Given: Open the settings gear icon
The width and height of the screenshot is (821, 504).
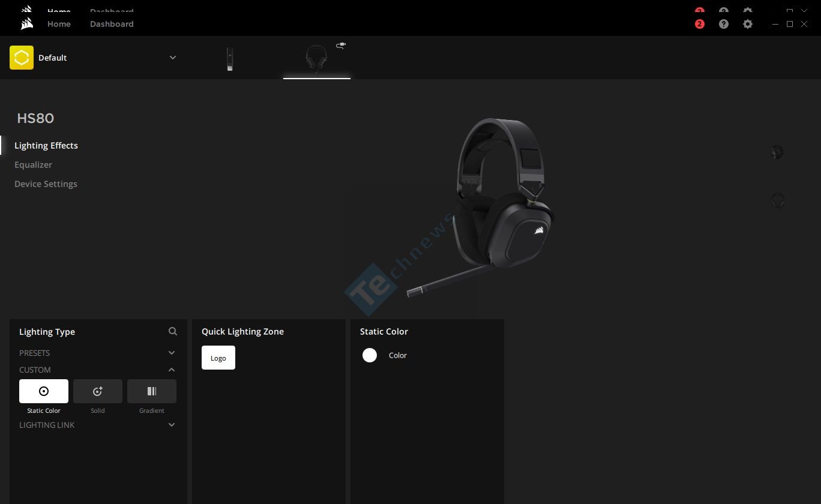Looking at the screenshot, I should [748, 24].
